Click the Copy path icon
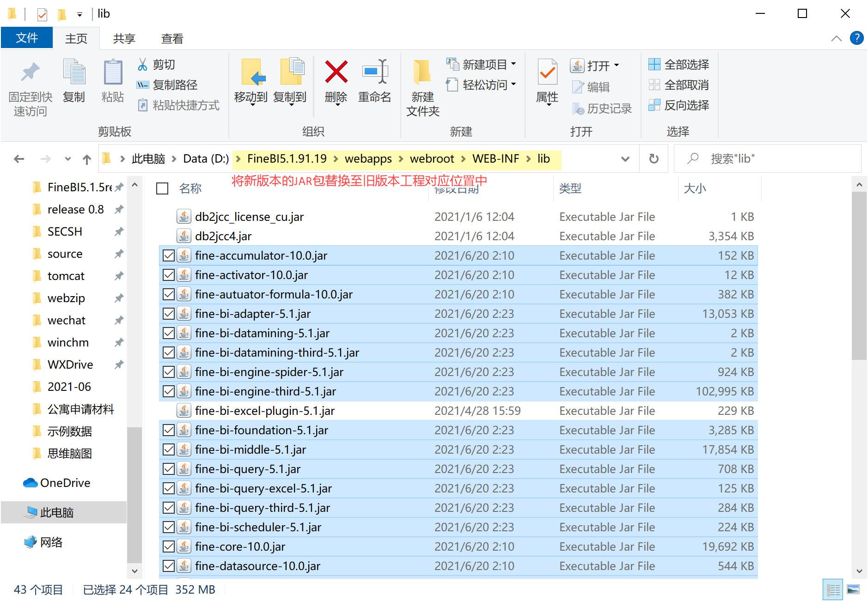 [142, 85]
